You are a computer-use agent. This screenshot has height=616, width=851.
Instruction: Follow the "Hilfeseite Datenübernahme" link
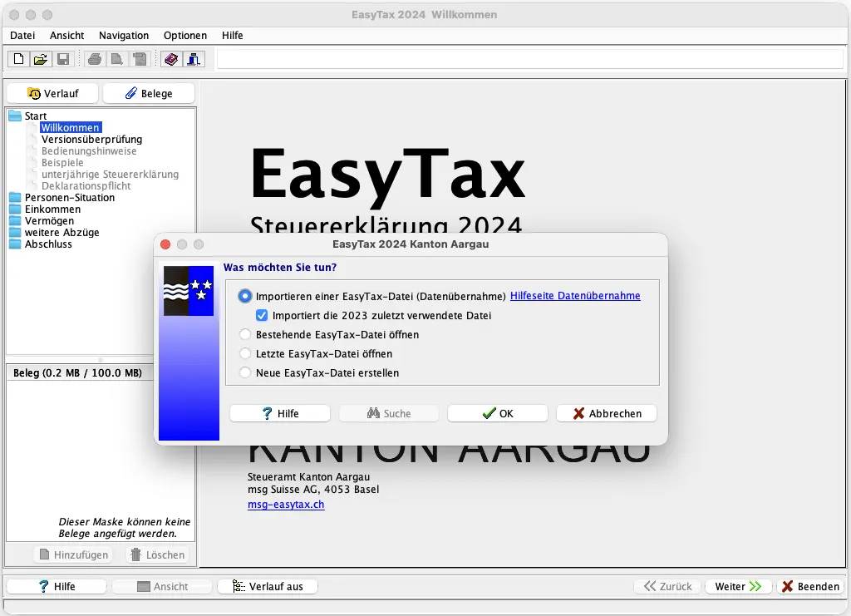[576, 295]
